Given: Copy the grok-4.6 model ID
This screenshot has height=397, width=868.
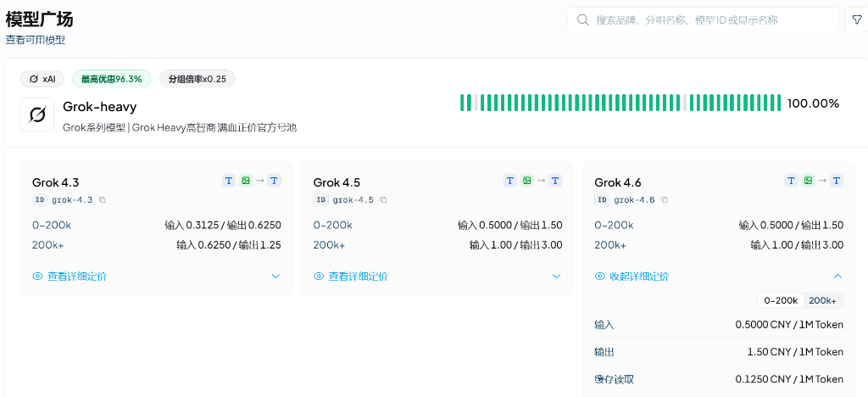Looking at the screenshot, I should pos(665,200).
